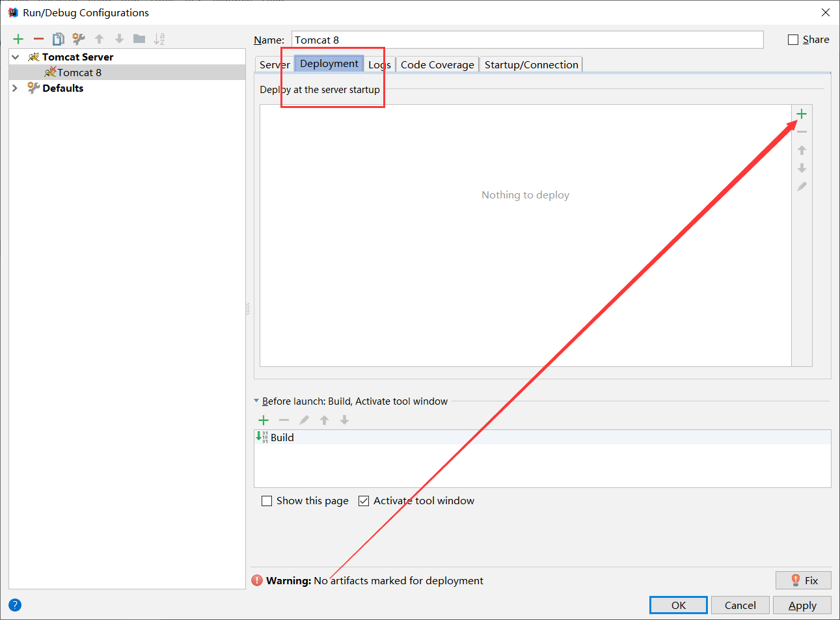Move configuration up in left toolbar
This screenshot has width=840, height=620.
point(99,39)
